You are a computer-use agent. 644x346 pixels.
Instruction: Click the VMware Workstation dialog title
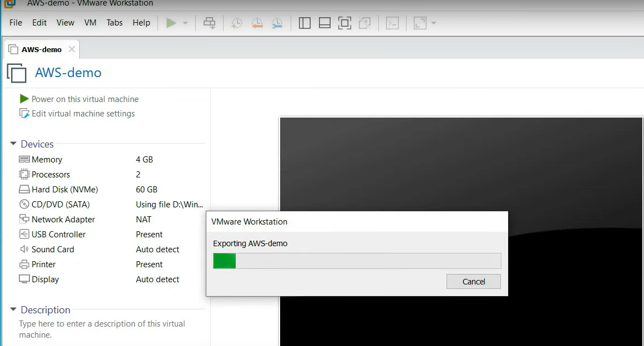[x=249, y=222]
